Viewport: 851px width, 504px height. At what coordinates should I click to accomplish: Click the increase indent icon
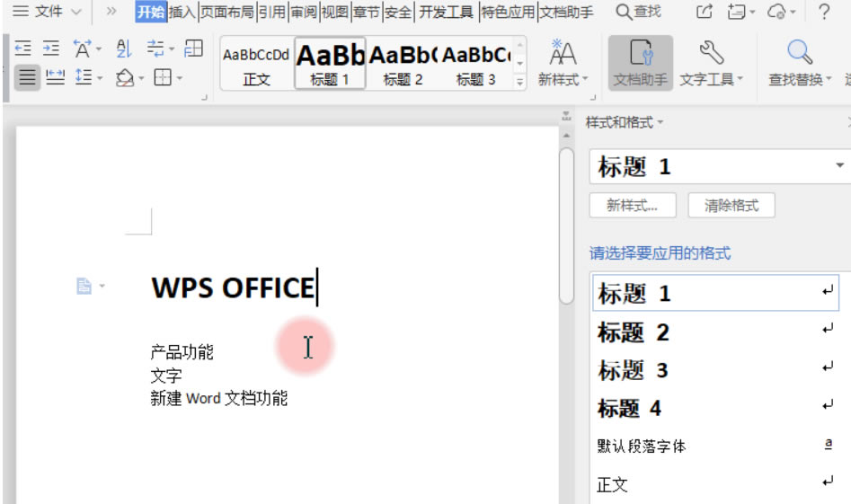pos(51,49)
